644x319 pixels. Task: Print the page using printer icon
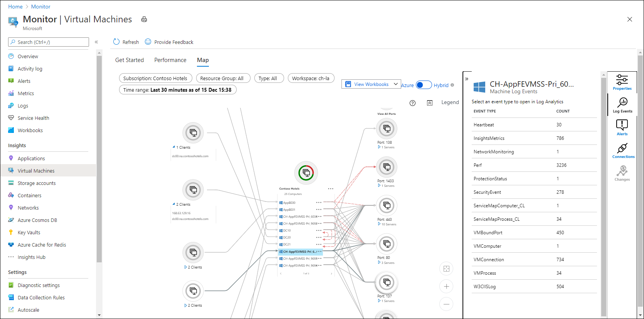pyautogui.click(x=144, y=19)
